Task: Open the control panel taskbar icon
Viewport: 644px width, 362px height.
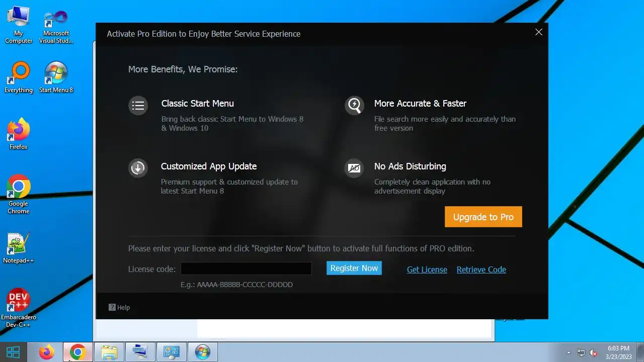Action: pyautogui.click(x=171, y=352)
